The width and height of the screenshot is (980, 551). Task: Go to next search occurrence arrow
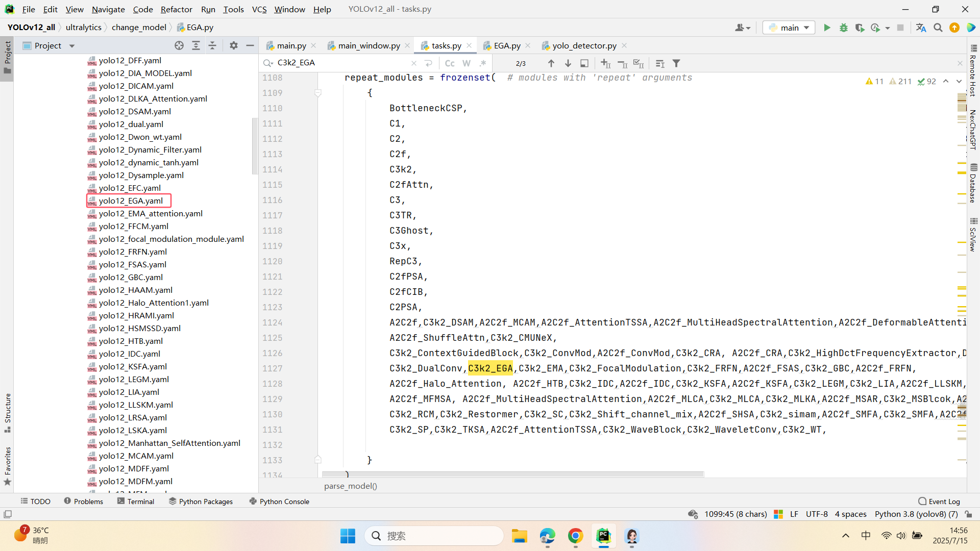pyautogui.click(x=568, y=63)
